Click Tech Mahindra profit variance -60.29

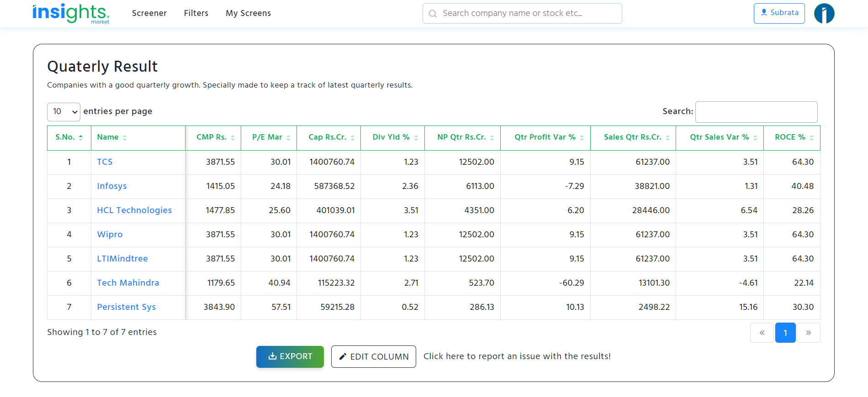[x=572, y=283]
